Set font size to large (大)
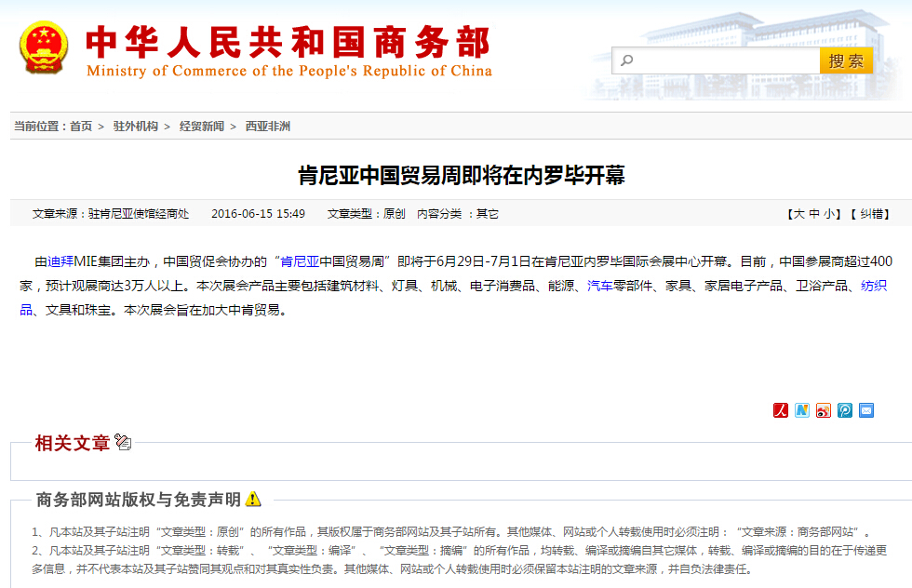 coord(798,214)
